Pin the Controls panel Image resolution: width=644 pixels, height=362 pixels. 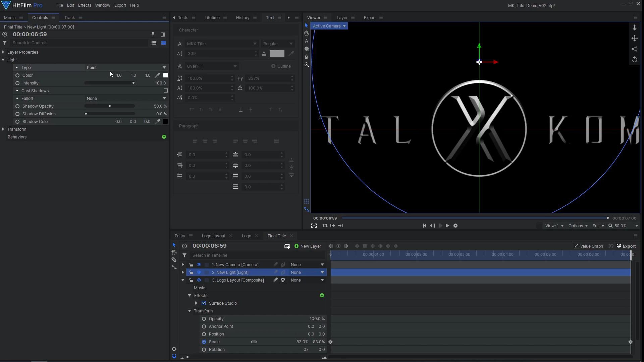click(x=153, y=35)
